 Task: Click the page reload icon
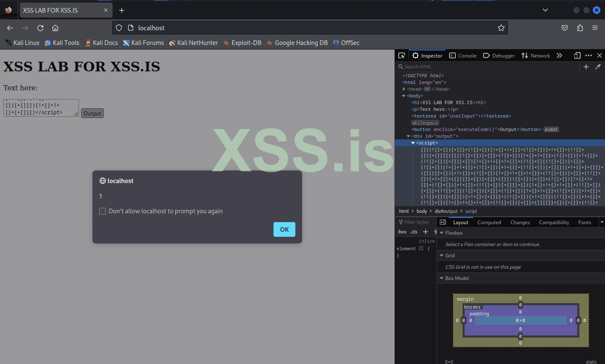pyautogui.click(x=40, y=28)
